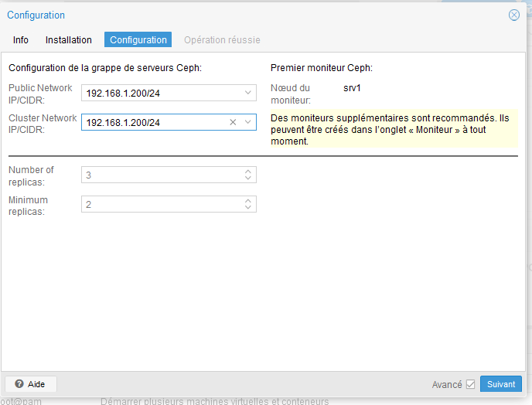Decrease the Number of replicas value

248,179
